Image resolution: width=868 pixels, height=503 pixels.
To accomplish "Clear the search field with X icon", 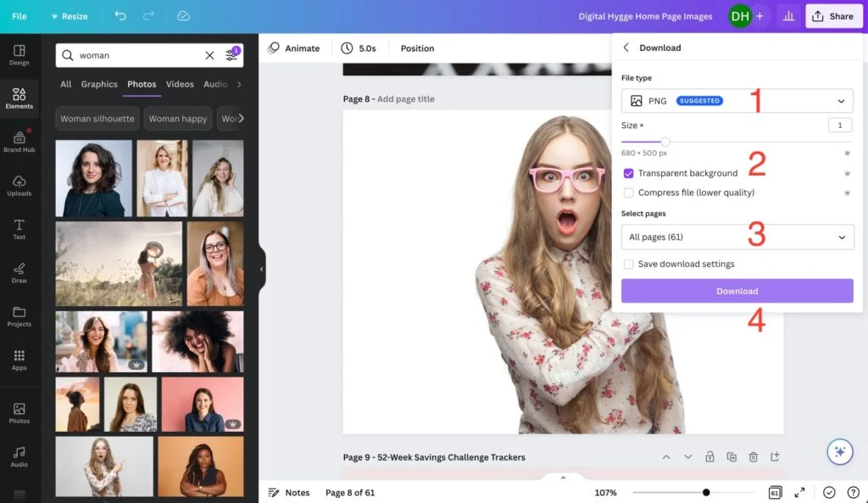I will pyautogui.click(x=209, y=55).
